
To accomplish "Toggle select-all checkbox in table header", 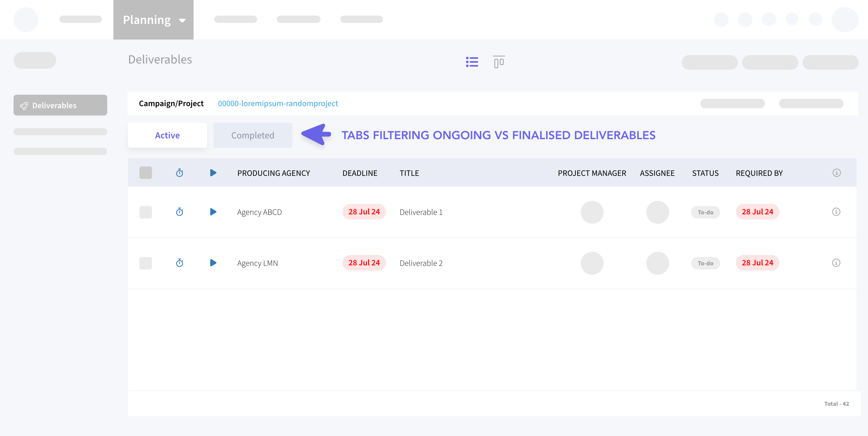I will click(145, 173).
